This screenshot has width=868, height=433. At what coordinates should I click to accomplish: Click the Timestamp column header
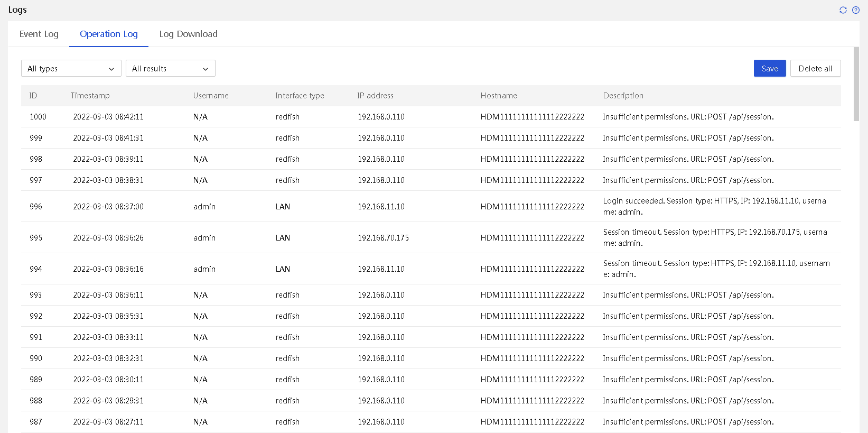tap(90, 96)
